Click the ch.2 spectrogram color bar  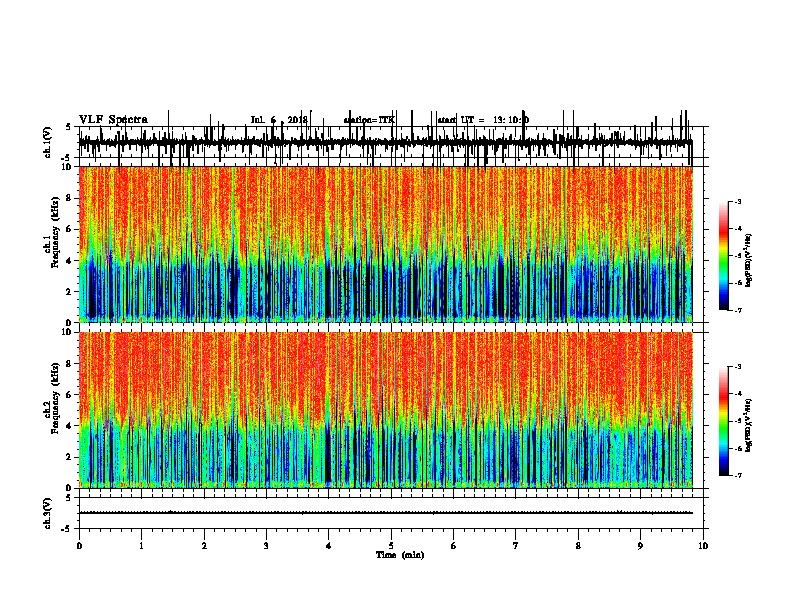point(724,421)
